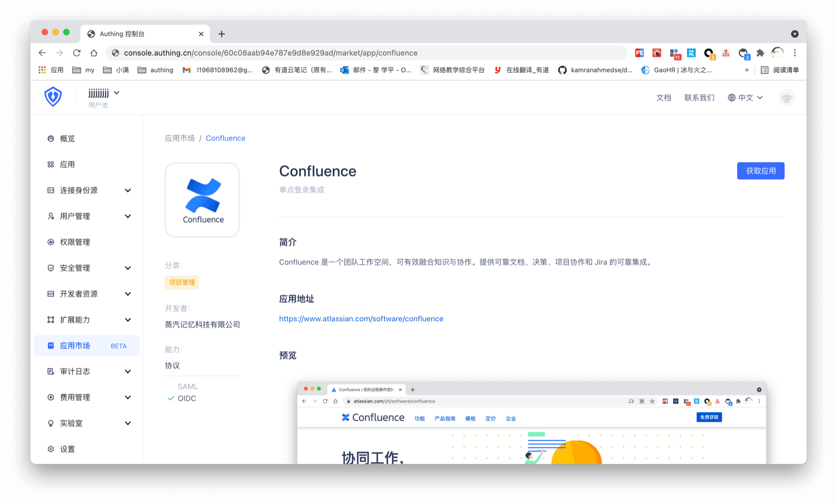Image resolution: width=837 pixels, height=504 pixels.
Task: Open the 概览 overview sidebar item
Action: point(67,139)
